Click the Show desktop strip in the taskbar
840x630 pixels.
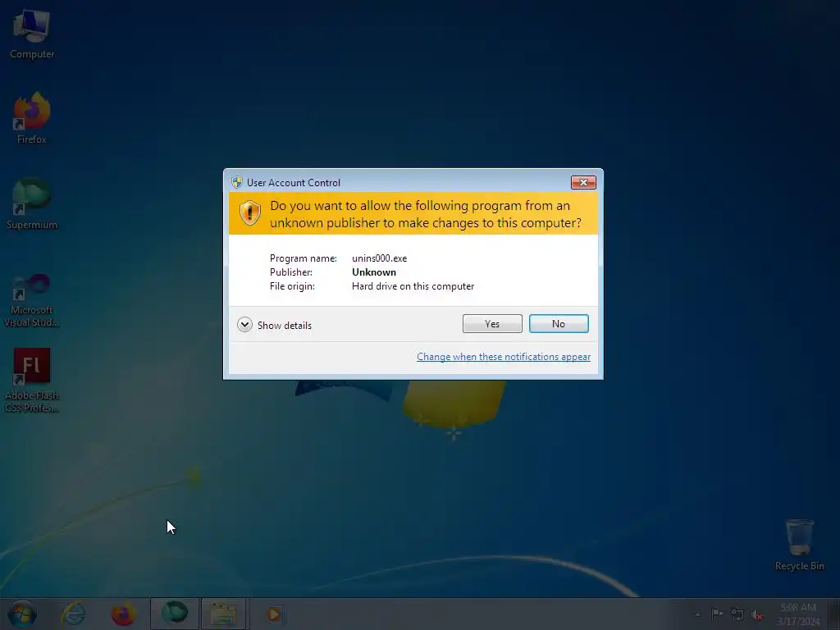click(834, 614)
